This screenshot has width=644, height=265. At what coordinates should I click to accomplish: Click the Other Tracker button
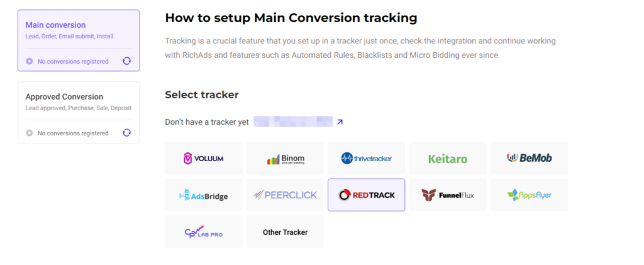(285, 232)
